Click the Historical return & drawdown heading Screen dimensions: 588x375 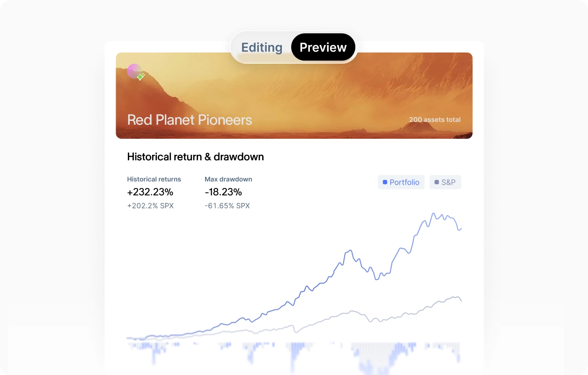(195, 157)
